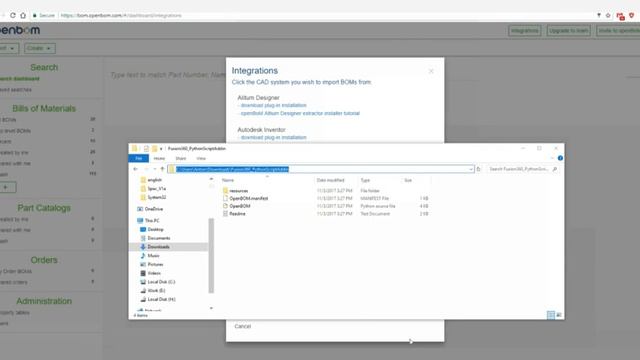The height and width of the screenshot is (360, 640).
Task: Expand the Explorer ribbon chevron
Action: click(552, 158)
